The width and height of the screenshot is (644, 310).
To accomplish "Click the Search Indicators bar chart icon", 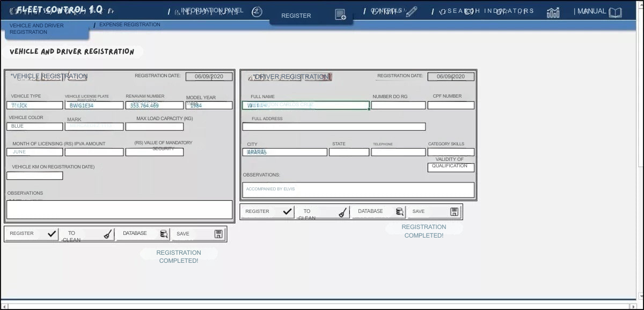I will tap(553, 12).
